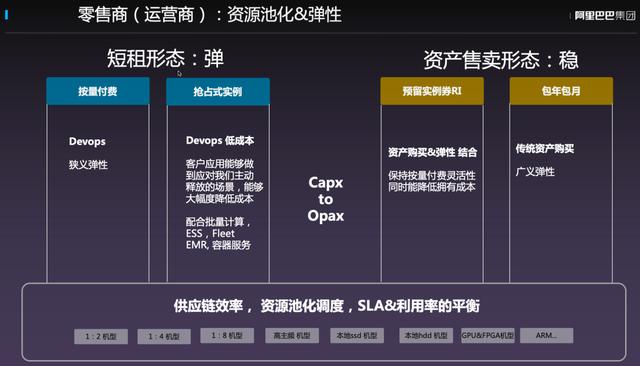Select the 传统资产购买 text
Screen dimensions: 640x366
coord(545,149)
